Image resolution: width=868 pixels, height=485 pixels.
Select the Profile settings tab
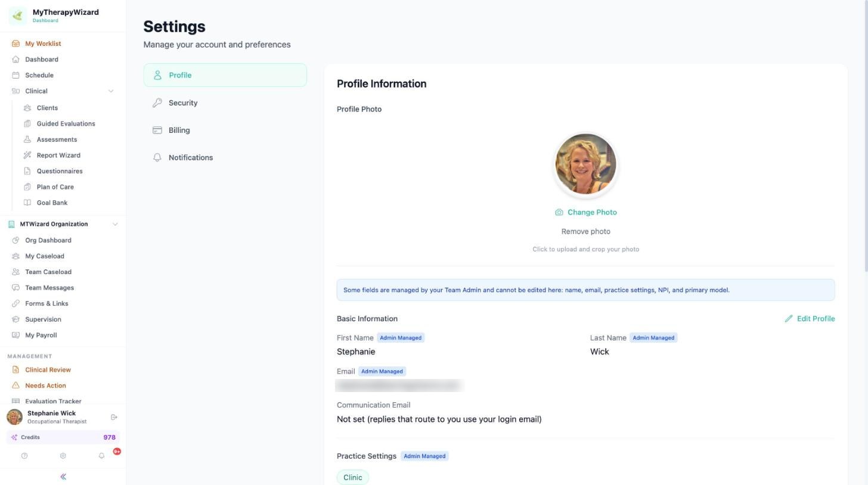[x=225, y=75]
